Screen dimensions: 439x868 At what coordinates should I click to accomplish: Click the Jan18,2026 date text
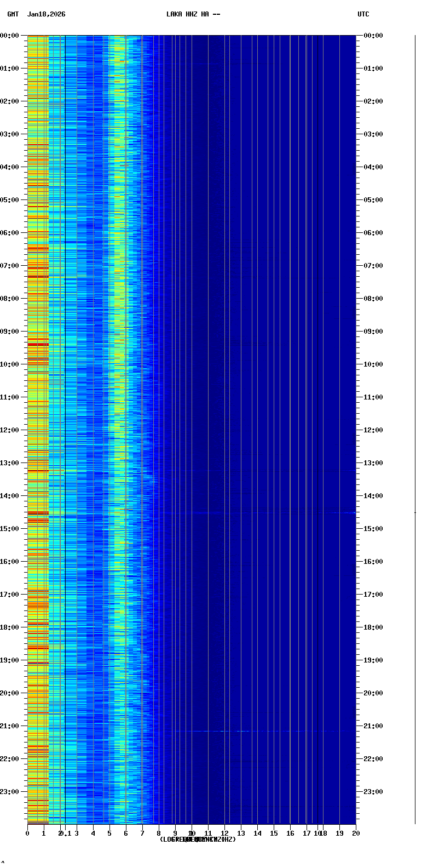pyautogui.click(x=46, y=14)
